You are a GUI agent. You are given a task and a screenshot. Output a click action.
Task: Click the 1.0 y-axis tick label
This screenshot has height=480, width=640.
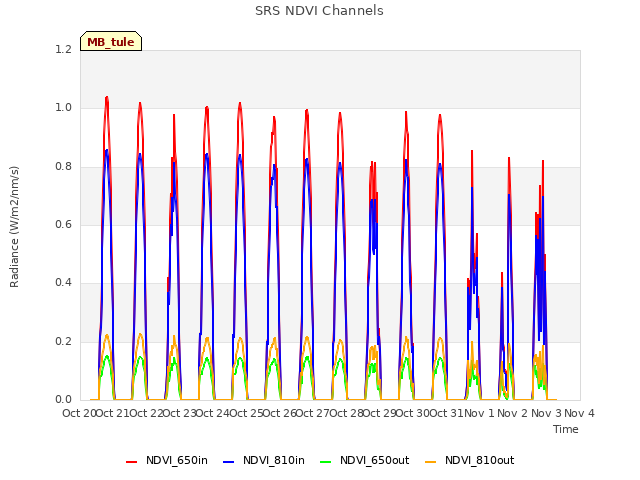[x=63, y=108]
